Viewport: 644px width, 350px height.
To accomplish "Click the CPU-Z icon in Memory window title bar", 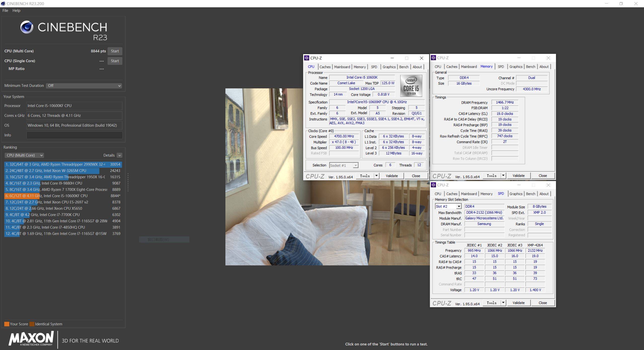I will pos(433,58).
